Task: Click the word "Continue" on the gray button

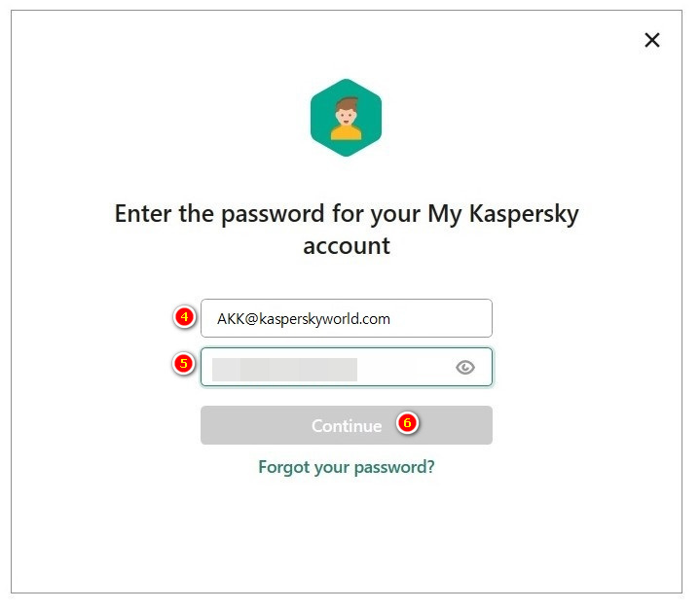Action: point(346,425)
